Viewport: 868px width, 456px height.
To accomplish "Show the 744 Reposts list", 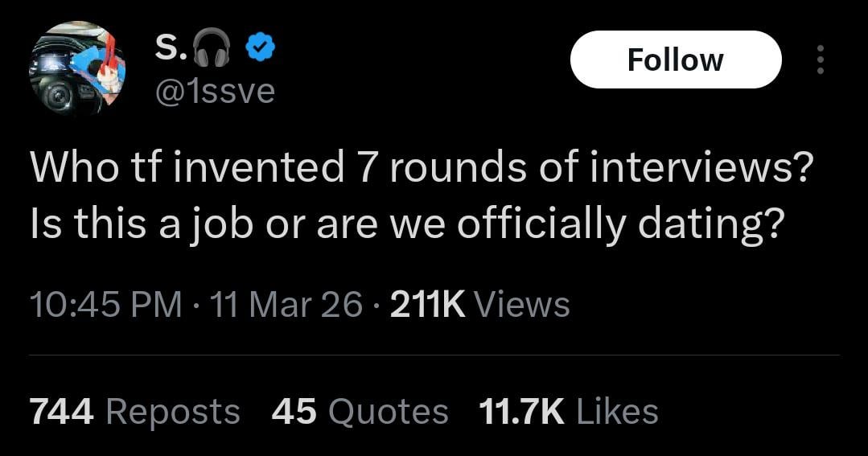I will click(134, 412).
